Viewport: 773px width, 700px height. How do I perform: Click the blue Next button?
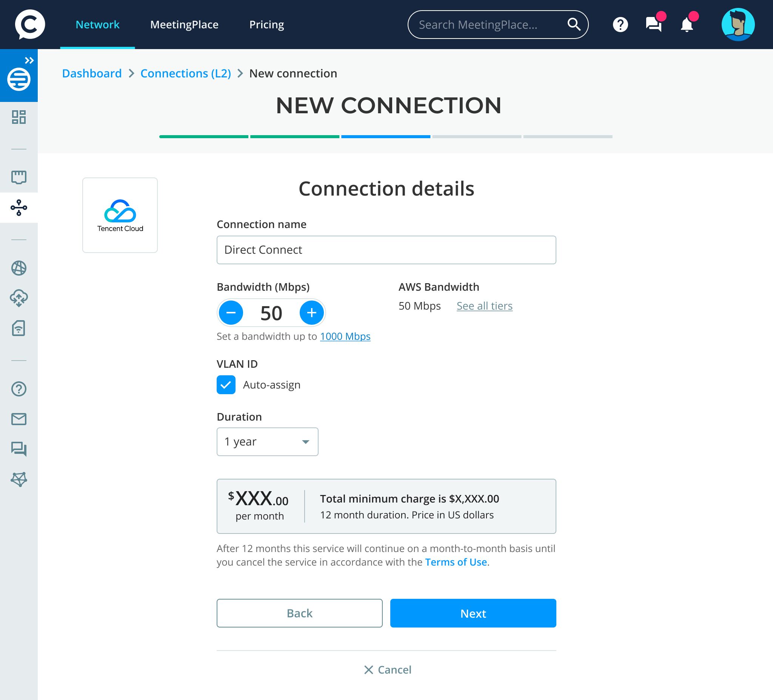pos(473,613)
